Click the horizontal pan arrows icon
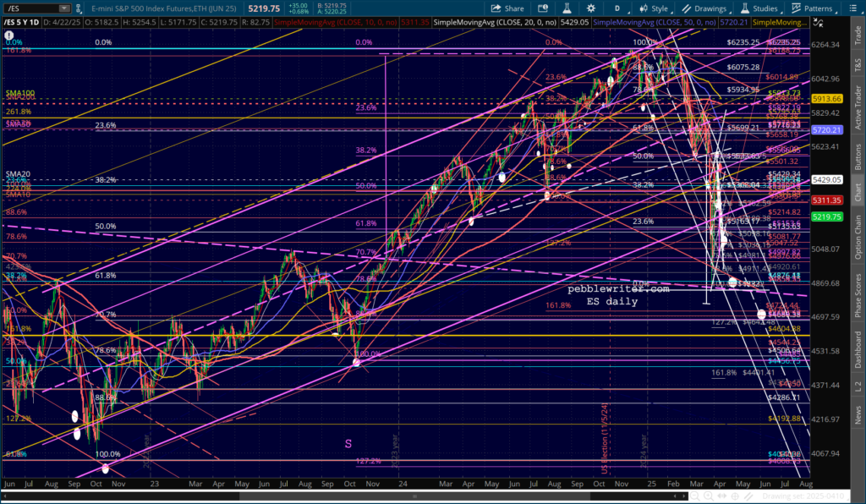Image resolution: width=866 pixels, height=504 pixels. pyautogui.click(x=722, y=496)
